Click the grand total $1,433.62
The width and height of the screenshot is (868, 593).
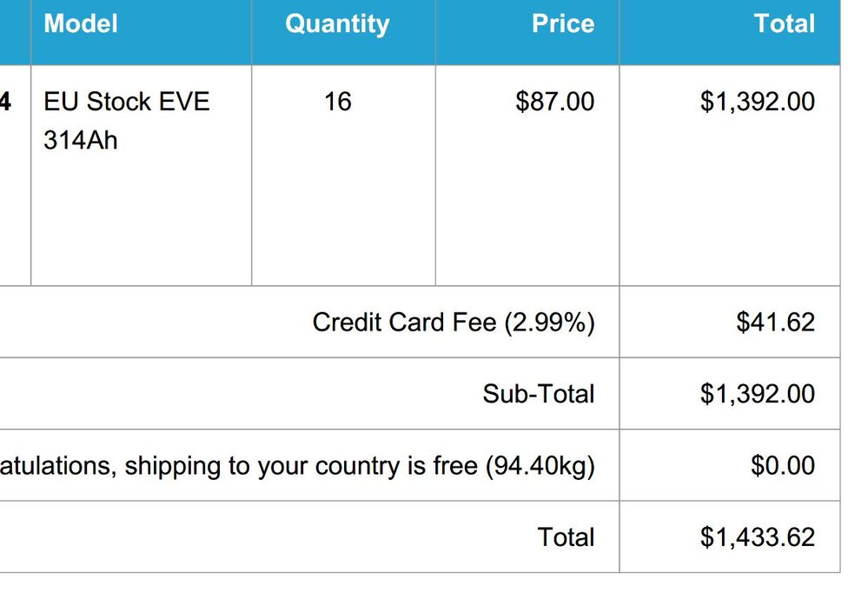tap(758, 537)
